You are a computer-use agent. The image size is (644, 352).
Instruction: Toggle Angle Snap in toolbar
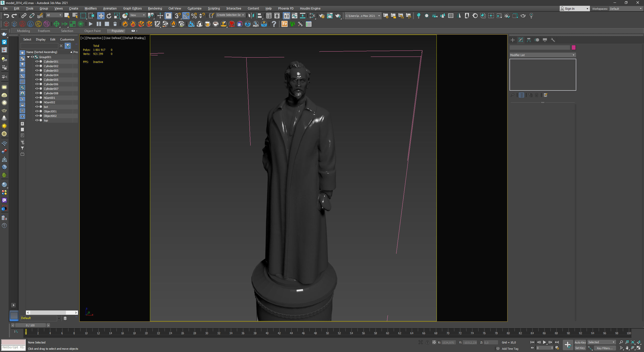(x=186, y=16)
